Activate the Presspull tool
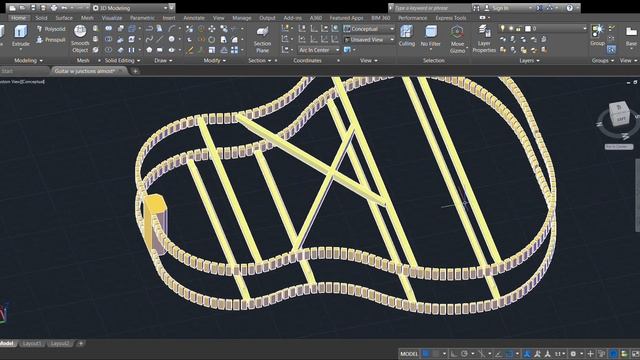Image resolution: width=640 pixels, height=360 pixels. pyautogui.click(x=51, y=40)
